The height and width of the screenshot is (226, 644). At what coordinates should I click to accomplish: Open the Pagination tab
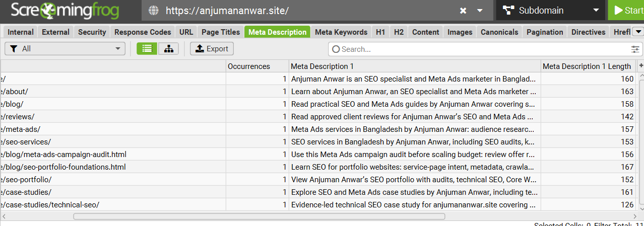point(545,32)
